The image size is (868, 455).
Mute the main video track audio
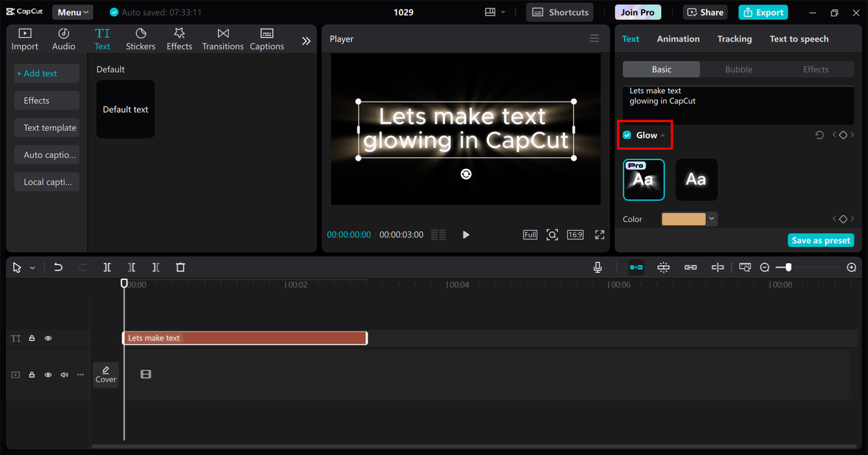(64, 374)
